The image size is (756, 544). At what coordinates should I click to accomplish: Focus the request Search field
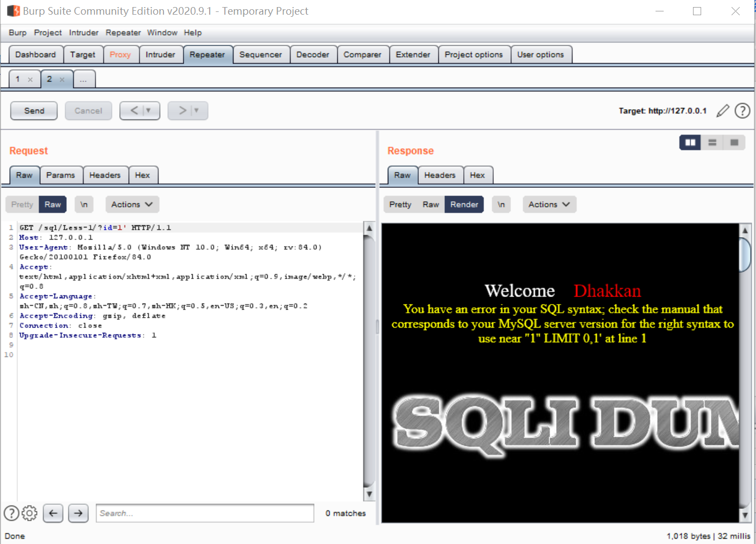tap(205, 513)
